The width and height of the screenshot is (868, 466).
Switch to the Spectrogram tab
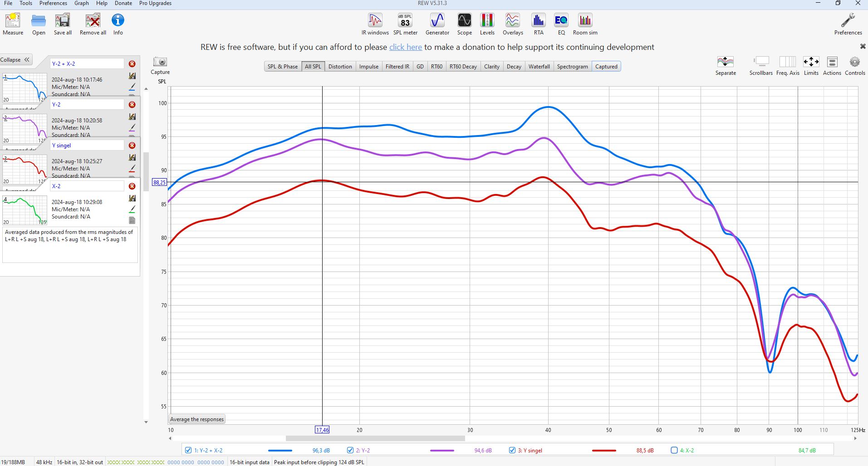[573, 66]
